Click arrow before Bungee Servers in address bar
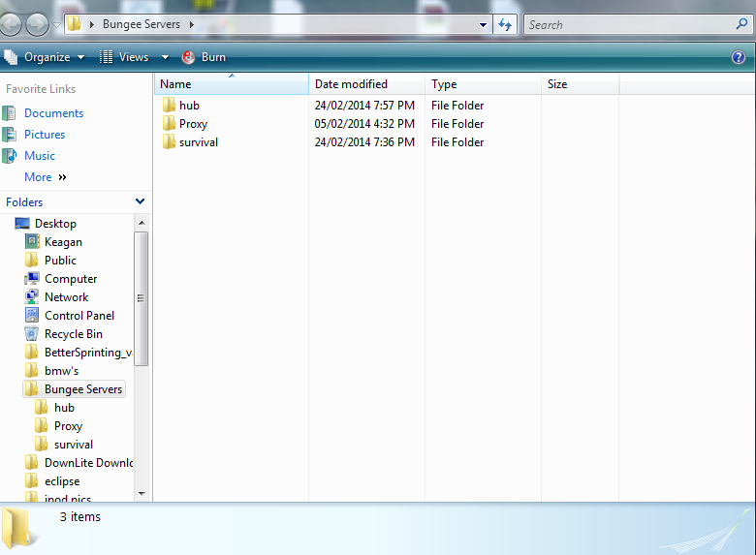 (92, 24)
